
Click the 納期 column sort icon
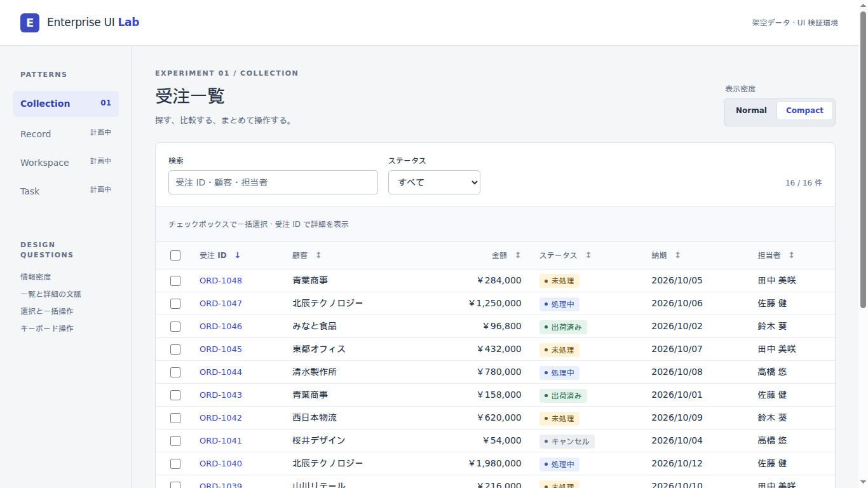tap(677, 255)
